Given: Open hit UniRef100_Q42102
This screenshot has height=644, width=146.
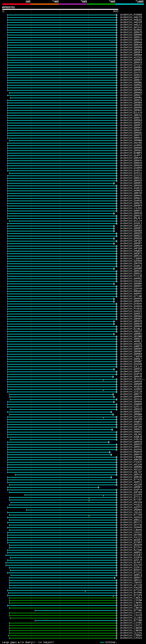Looking at the screenshot, I should pos(131,27).
